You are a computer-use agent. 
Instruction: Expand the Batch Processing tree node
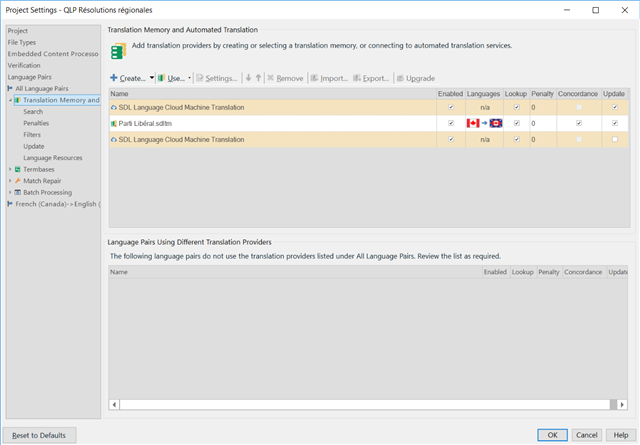(x=11, y=192)
